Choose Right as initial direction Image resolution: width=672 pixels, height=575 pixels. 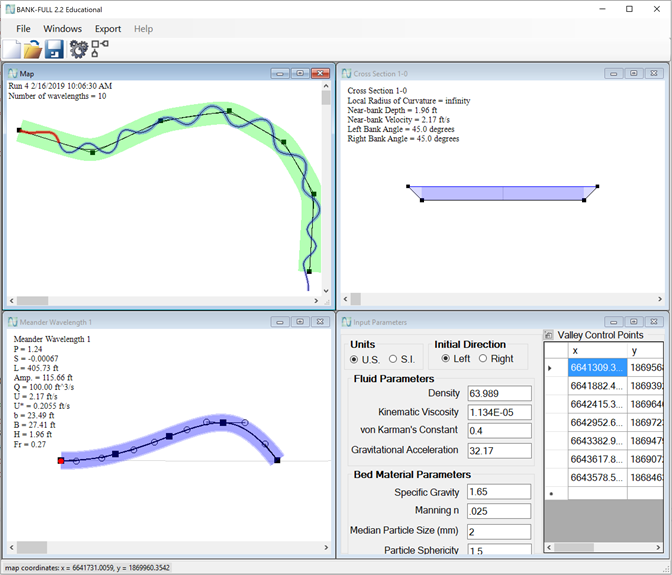[x=483, y=359]
